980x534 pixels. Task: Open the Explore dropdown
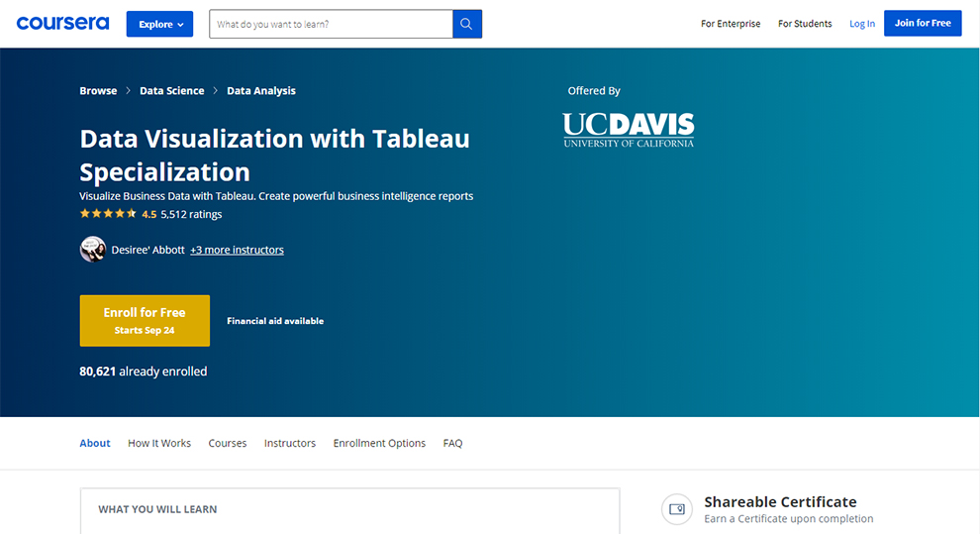(159, 24)
